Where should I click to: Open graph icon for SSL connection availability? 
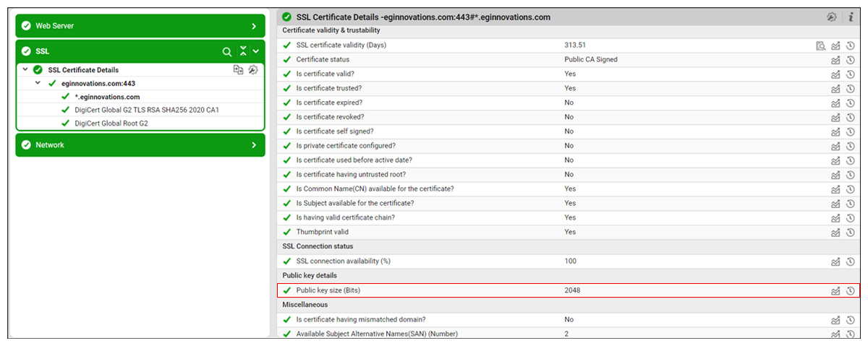click(x=835, y=261)
